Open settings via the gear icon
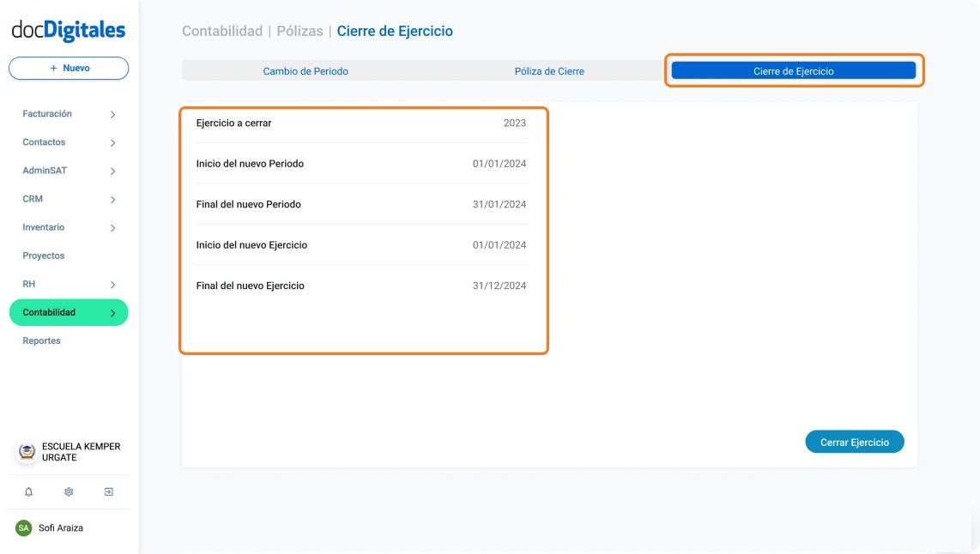Image resolution: width=980 pixels, height=554 pixels. pos(69,492)
